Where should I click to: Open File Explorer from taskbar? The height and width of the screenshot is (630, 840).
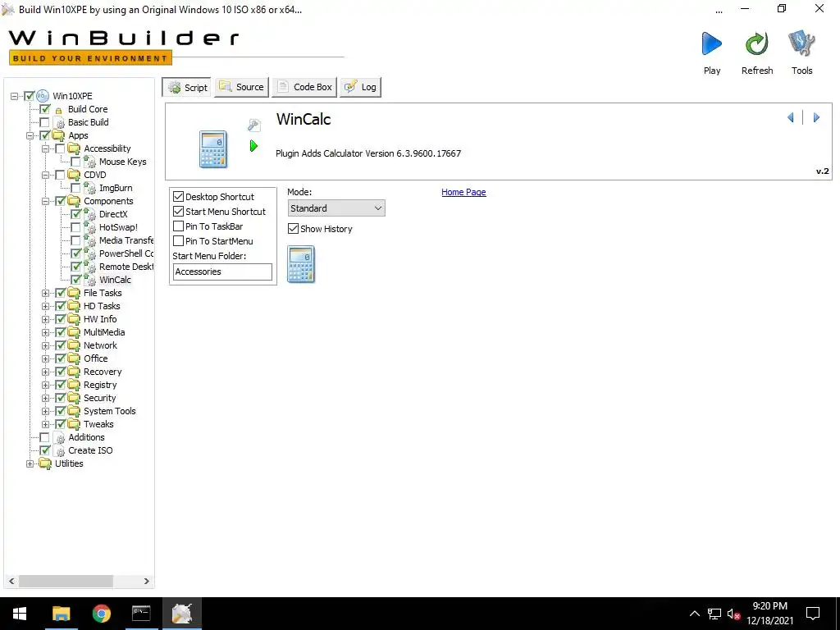(61, 614)
